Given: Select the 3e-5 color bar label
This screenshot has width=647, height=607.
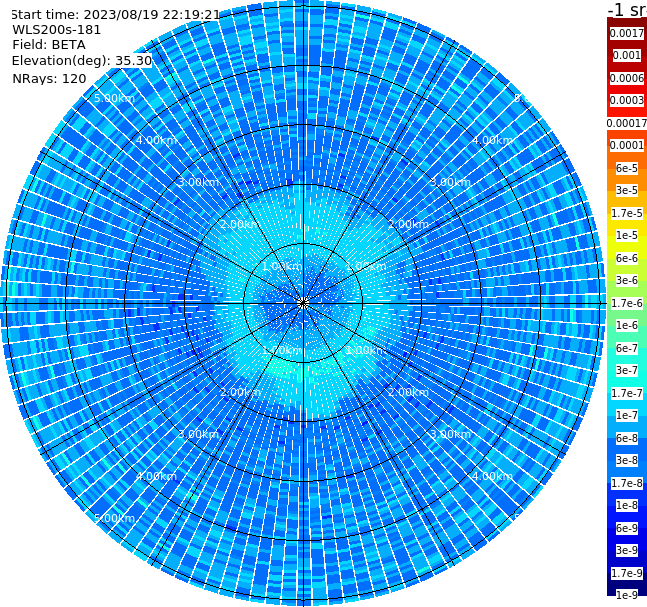Looking at the screenshot, I should pos(627,190).
